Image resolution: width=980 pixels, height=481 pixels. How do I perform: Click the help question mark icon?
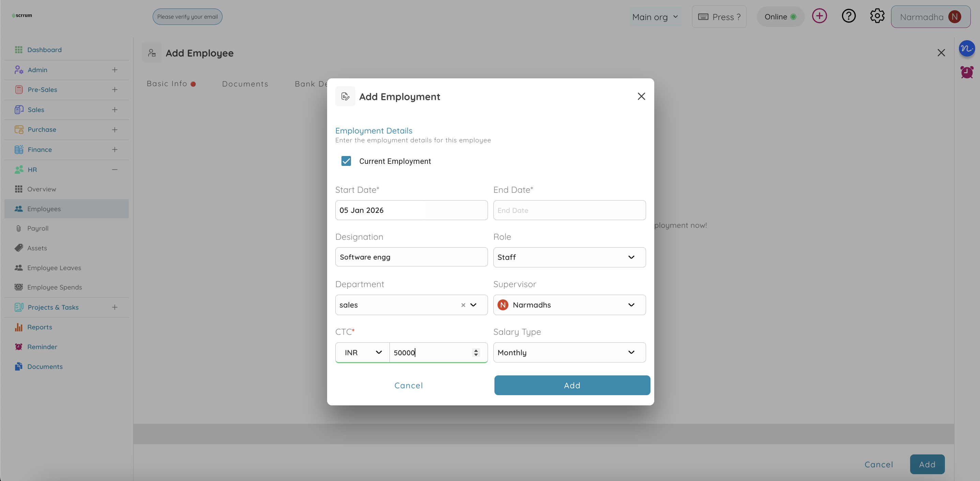coord(848,16)
